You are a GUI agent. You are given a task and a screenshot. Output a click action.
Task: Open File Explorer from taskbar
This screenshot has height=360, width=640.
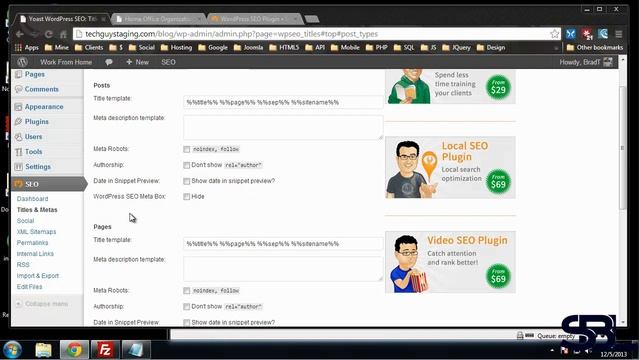coord(43,350)
